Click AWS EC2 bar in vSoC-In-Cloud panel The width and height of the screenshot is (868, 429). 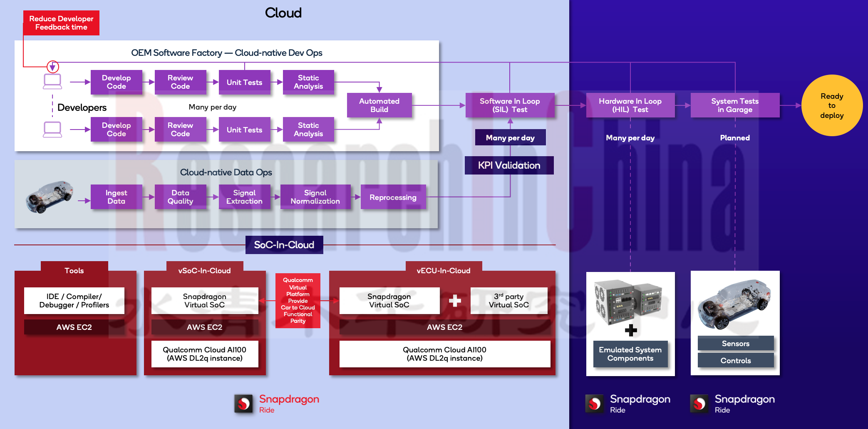(x=205, y=327)
